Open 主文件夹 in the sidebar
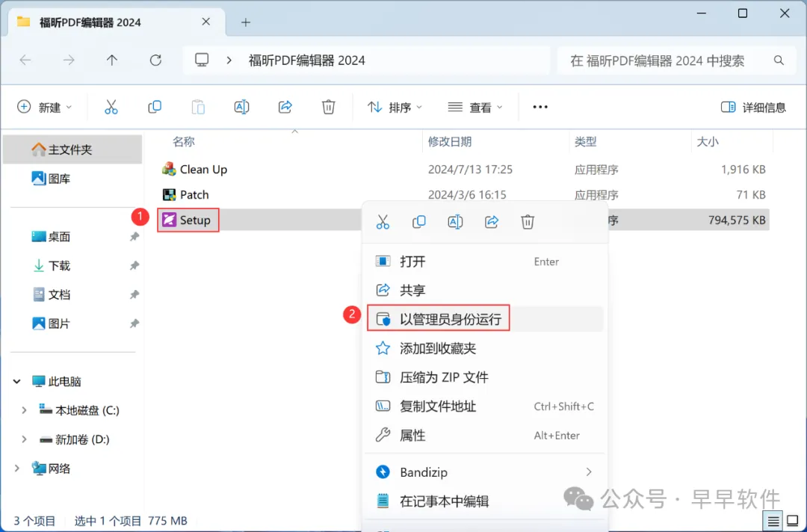The image size is (807, 532). 72,149
